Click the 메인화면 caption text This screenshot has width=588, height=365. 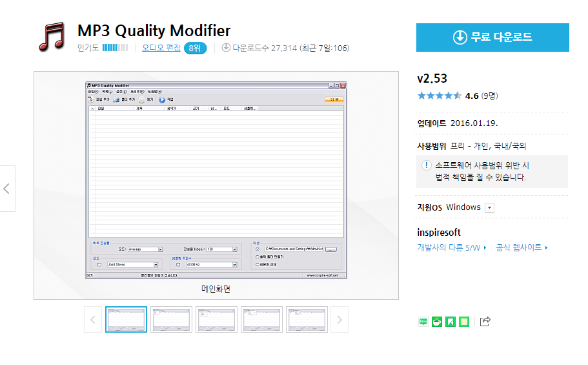[216, 289]
